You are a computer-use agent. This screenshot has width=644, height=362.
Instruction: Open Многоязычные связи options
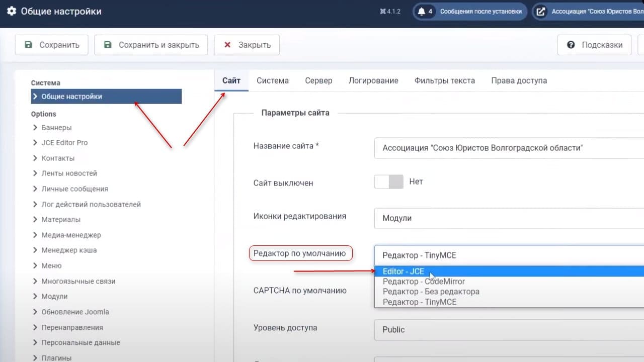78,282
